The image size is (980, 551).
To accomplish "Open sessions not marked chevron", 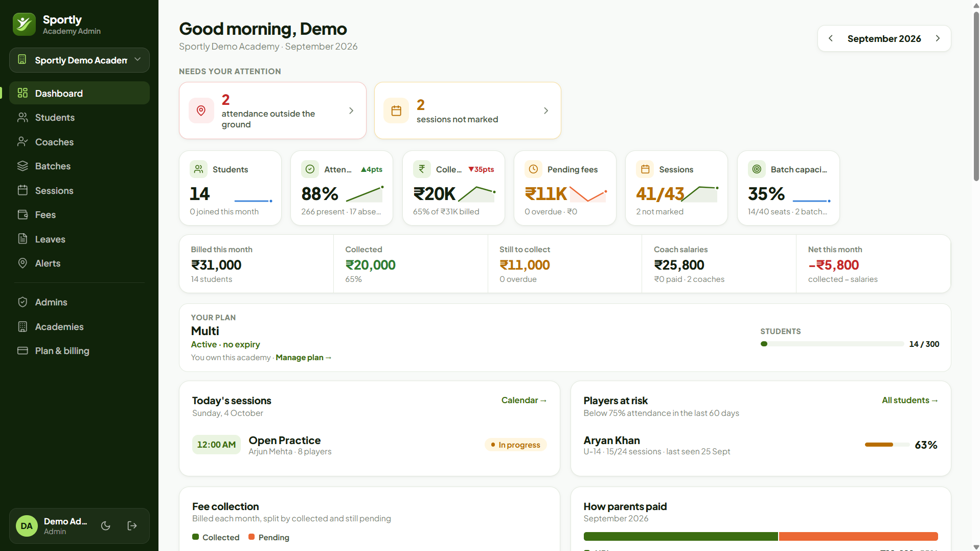I will click(x=546, y=111).
